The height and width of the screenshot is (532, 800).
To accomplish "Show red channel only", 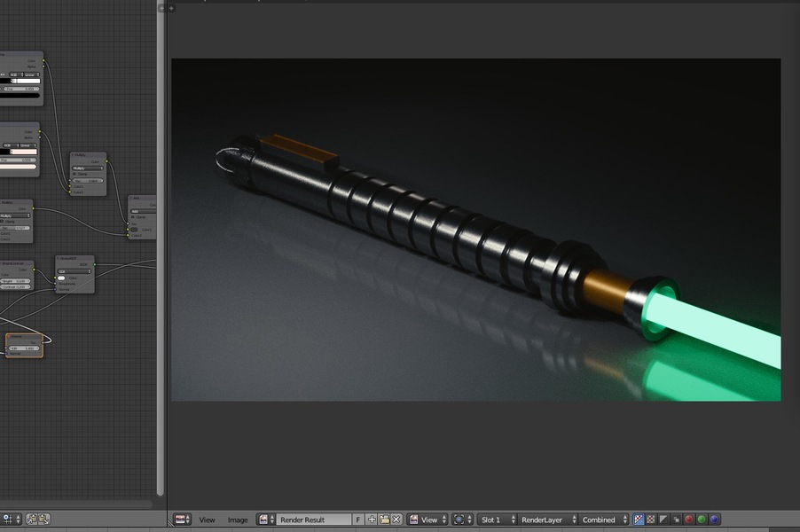I will pos(689,520).
